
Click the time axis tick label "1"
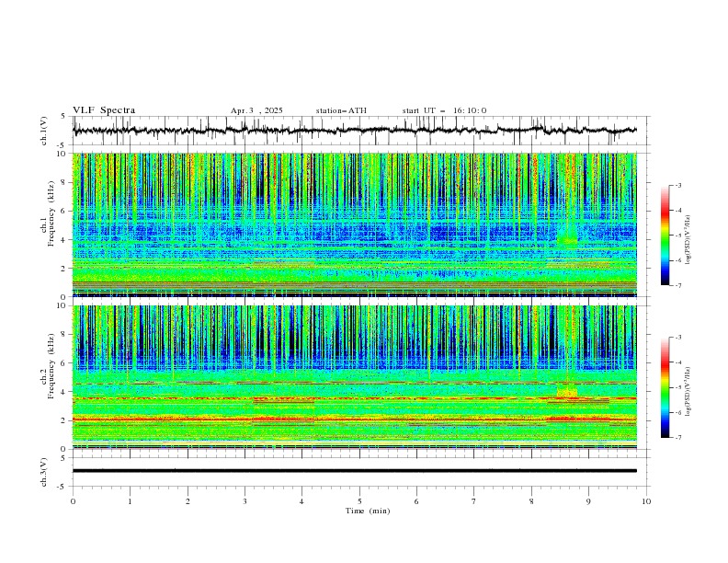[x=130, y=501]
